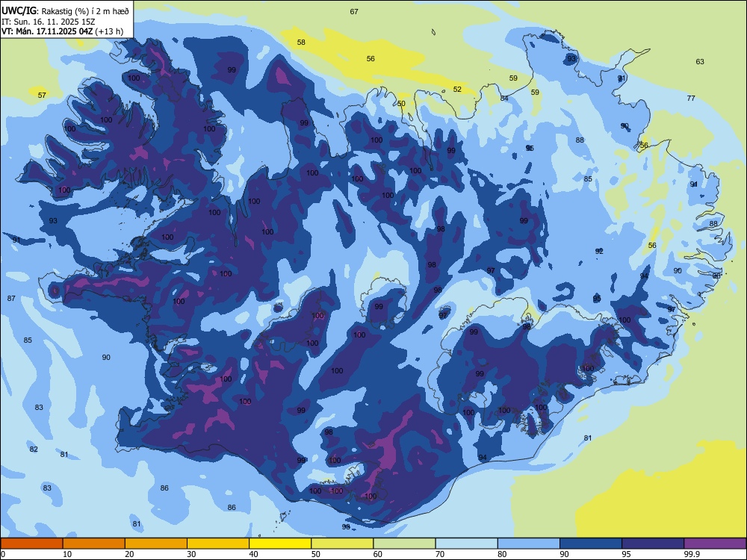This screenshot has width=747, height=560.
Task: Click the legend tick label '95'
Action: click(x=626, y=554)
